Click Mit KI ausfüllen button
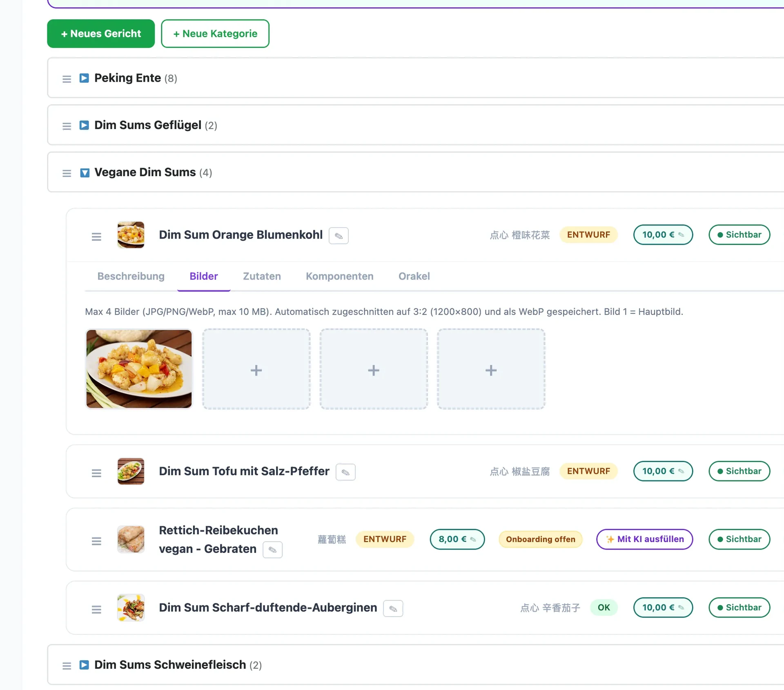 tap(644, 539)
